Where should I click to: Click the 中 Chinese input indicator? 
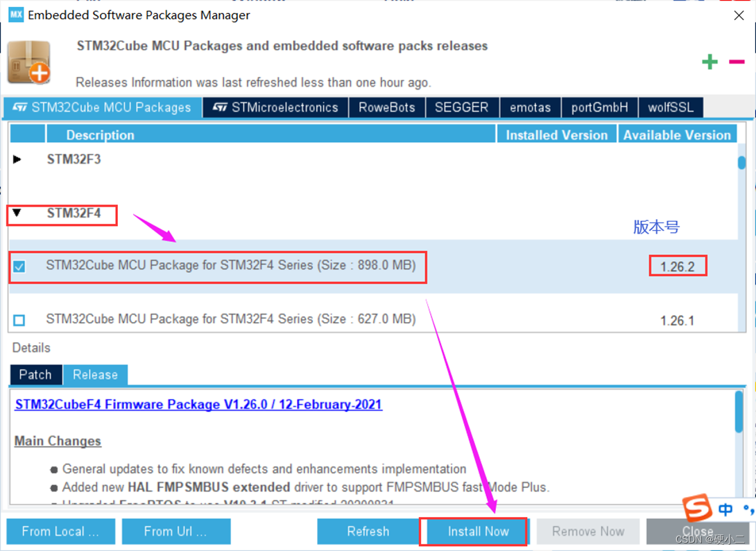tap(725, 509)
